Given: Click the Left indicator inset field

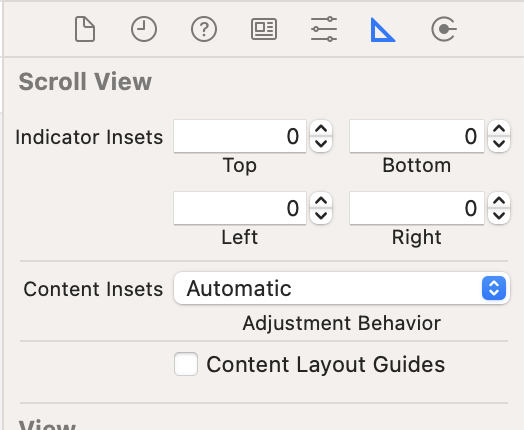Looking at the screenshot, I should [240, 208].
